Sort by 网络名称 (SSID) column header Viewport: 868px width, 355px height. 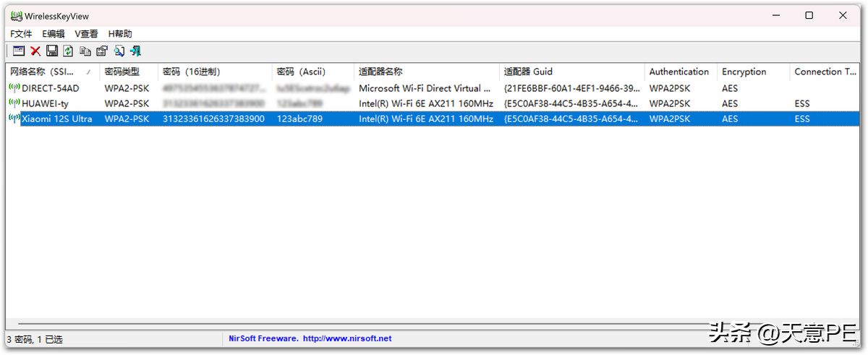pos(53,72)
